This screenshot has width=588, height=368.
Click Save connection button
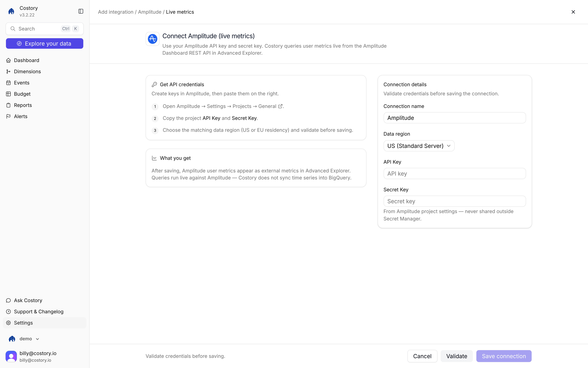[504, 356]
